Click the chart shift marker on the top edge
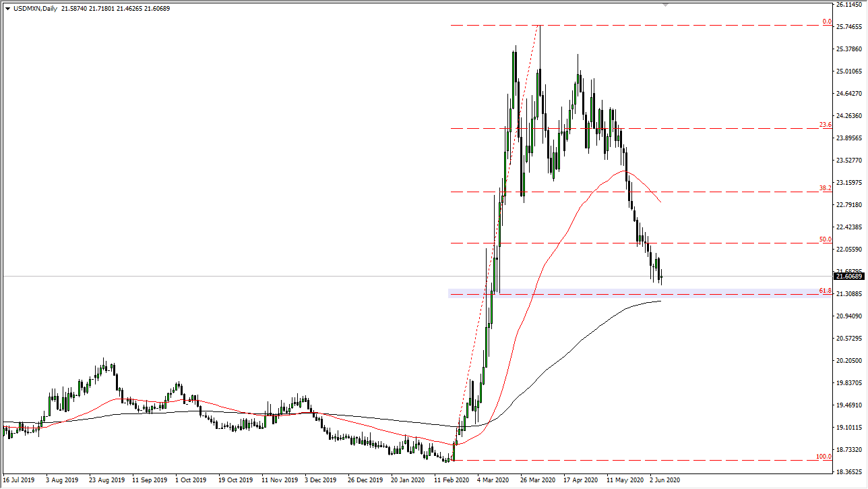This screenshot has width=868, height=489. click(666, 5)
